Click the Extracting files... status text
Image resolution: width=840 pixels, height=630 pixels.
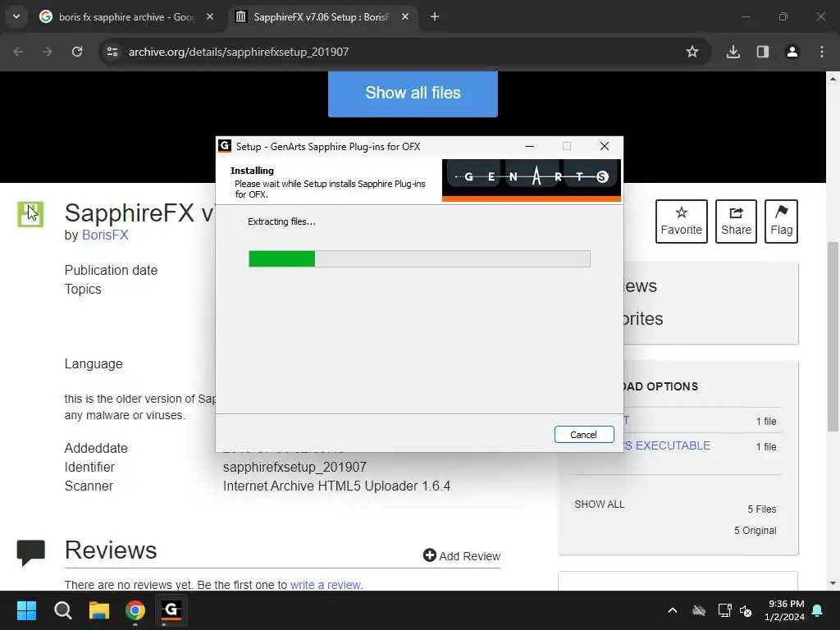[x=282, y=221]
